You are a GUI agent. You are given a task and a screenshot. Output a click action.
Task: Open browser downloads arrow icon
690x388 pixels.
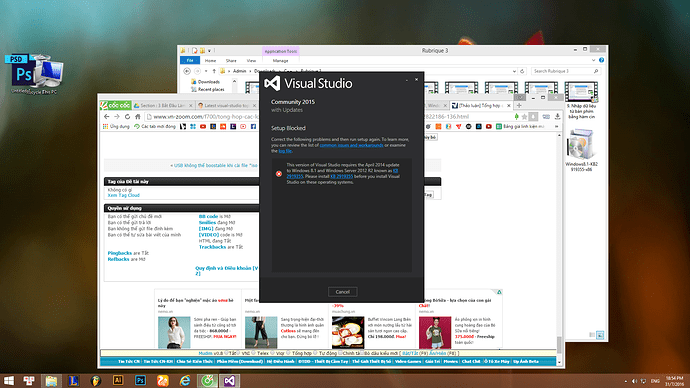[x=558, y=117]
